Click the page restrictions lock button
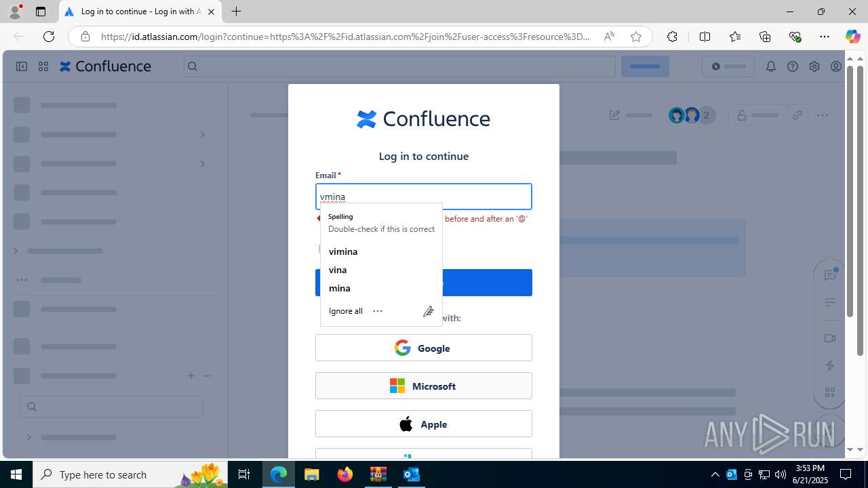Viewport: 868px width, 488px height. click(757, 115)
